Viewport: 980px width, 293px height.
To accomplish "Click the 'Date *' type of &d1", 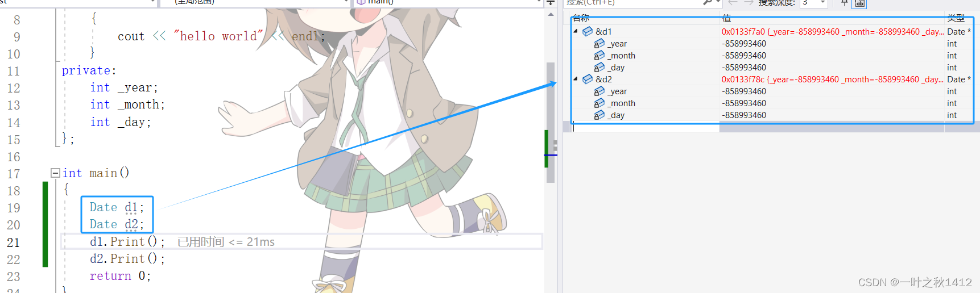I will point(959,32).
